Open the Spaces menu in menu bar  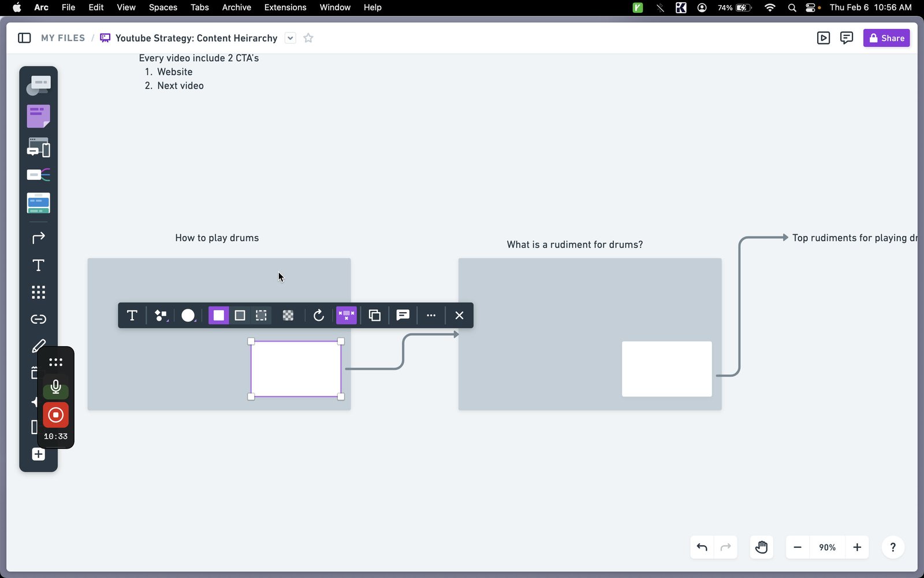[163, 8]
